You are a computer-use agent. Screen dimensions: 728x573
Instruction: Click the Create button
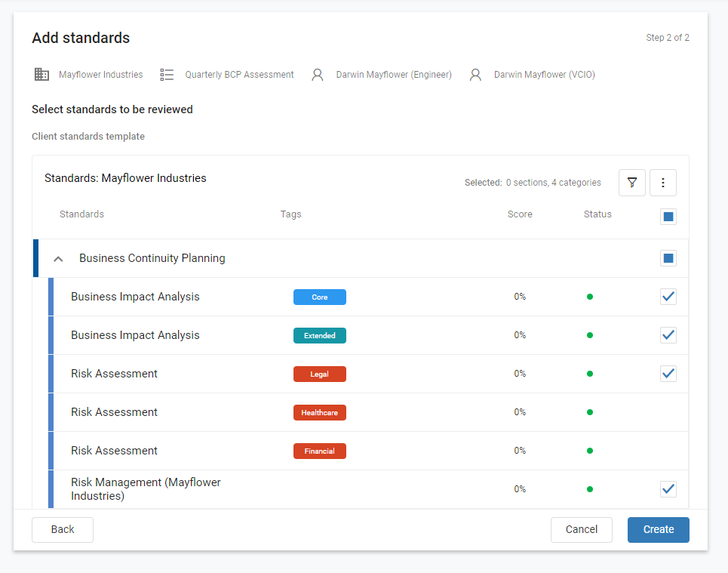(659, 530)
